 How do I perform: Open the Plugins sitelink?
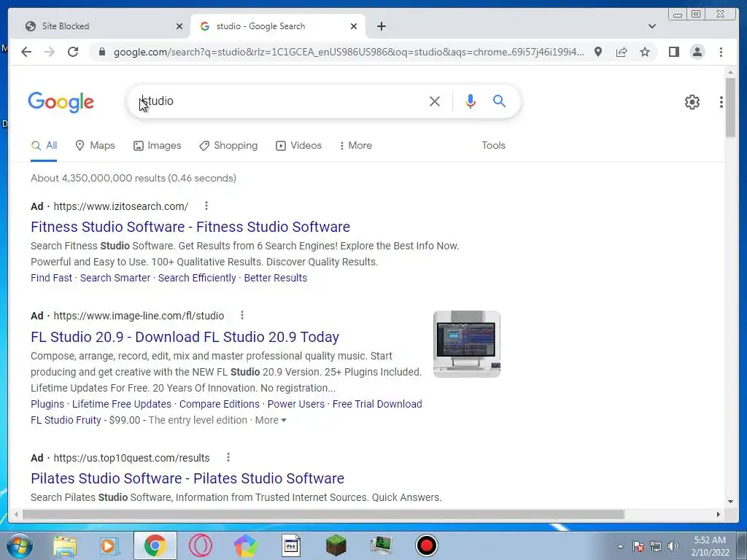point(47,404)
